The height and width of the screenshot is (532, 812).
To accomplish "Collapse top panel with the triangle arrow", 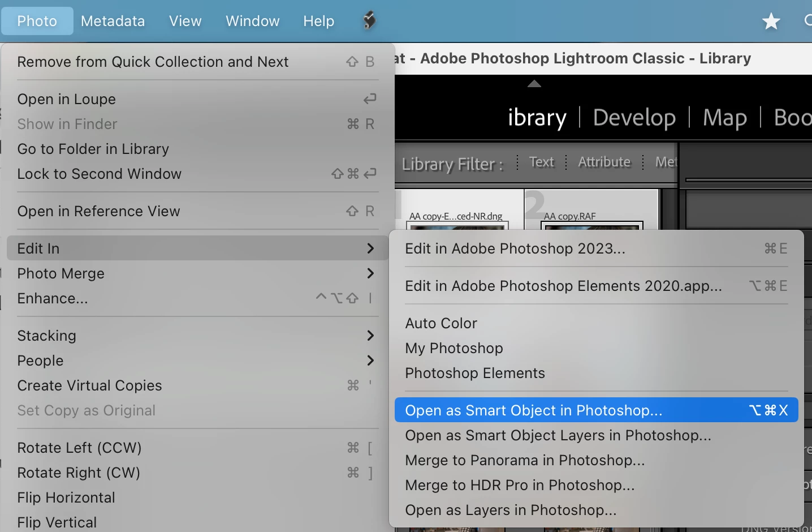I will click(x=534, y=84).
